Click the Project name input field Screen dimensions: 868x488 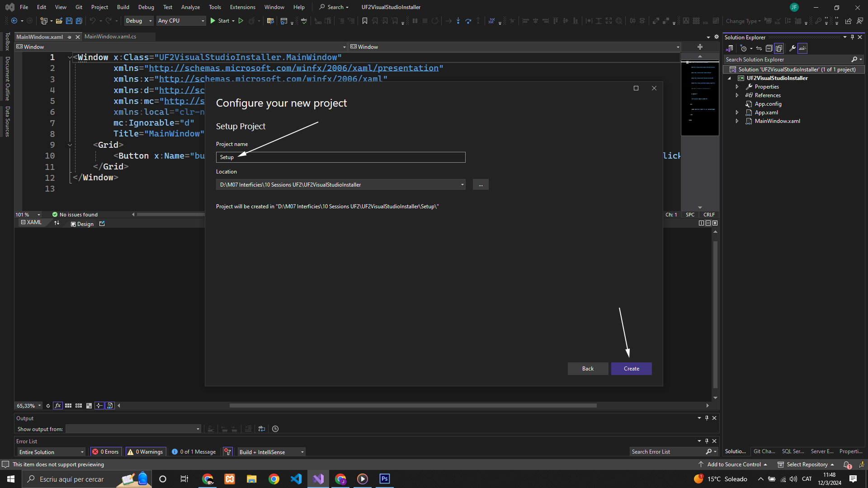340,157
